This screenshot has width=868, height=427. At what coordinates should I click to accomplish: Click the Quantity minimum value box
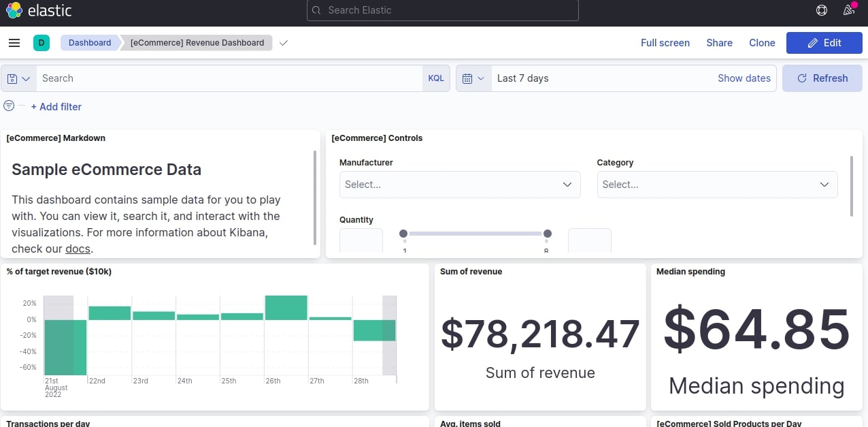click(361, 242)
